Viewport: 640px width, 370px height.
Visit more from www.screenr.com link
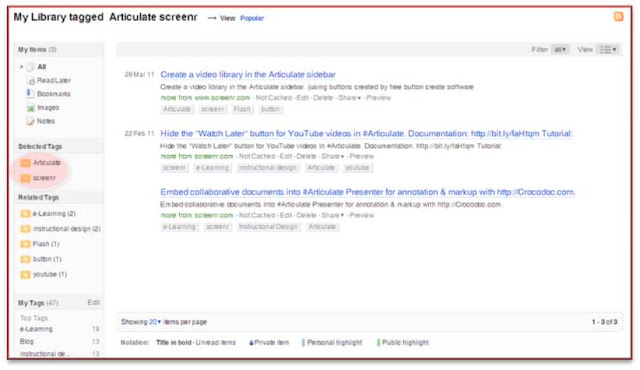pos(205,98)
